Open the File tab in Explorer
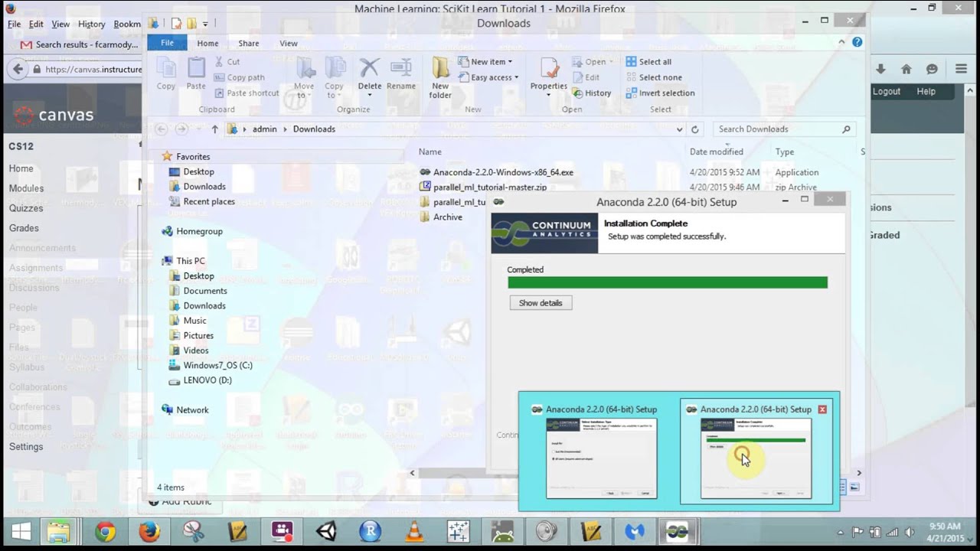980x551 pixels. pos(167,44)
